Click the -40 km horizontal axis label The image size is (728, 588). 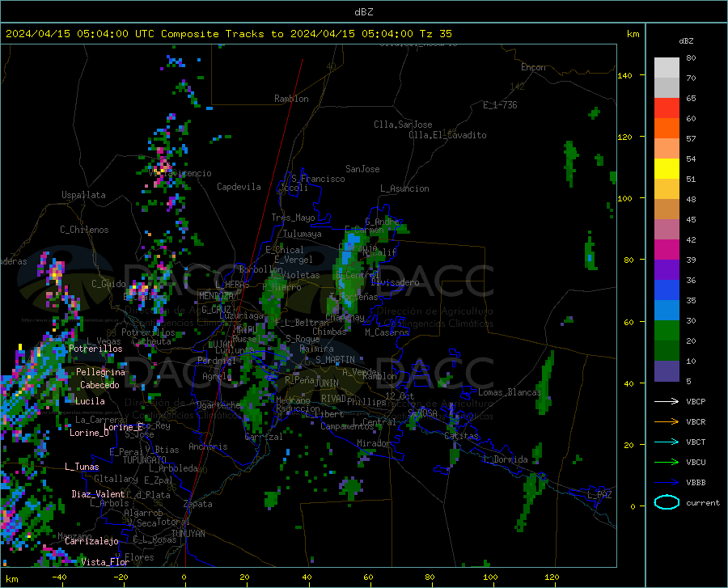click(59, 577)
